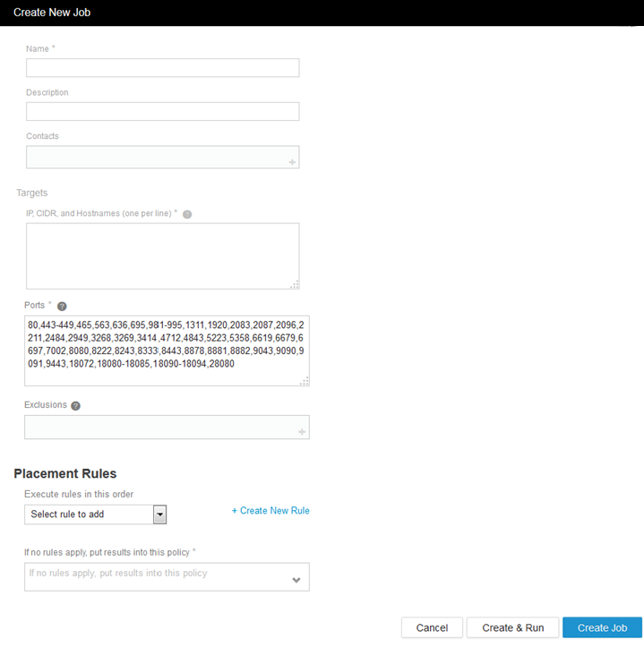Image resolution: width=644 pixels, height=648 pixels.
Task: Click the plus icon in Contacts field
Action: 292,162
